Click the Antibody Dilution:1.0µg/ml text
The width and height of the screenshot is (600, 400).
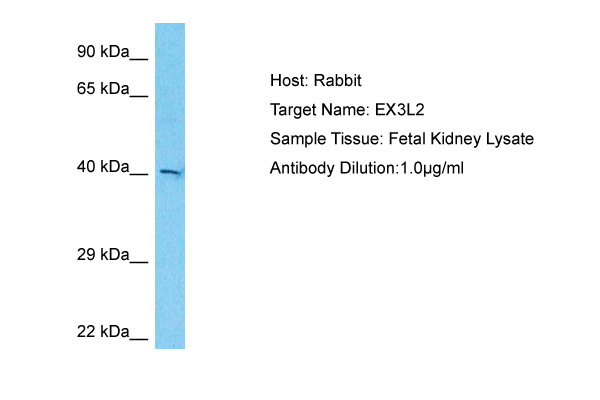coord(367,168)
